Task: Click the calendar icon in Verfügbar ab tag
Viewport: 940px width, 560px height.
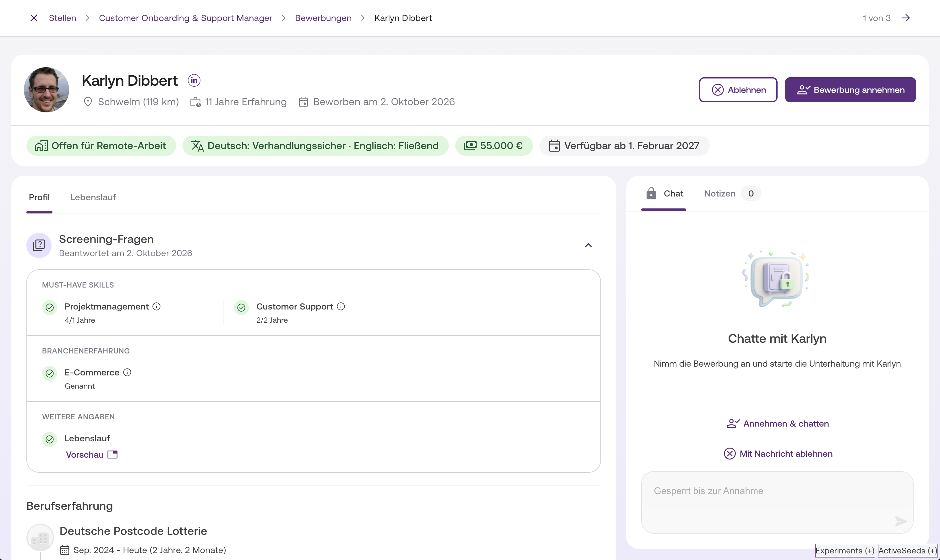Action: coord(554,146)
